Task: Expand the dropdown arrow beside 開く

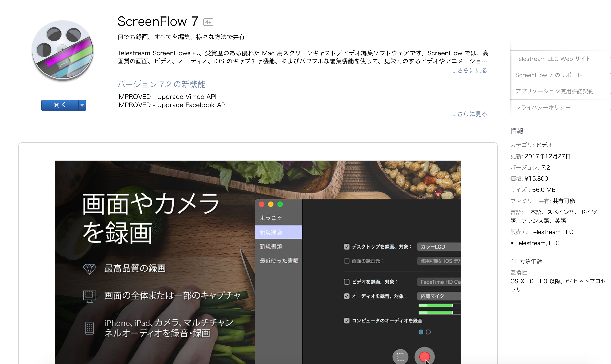Action: coord(82,105)
